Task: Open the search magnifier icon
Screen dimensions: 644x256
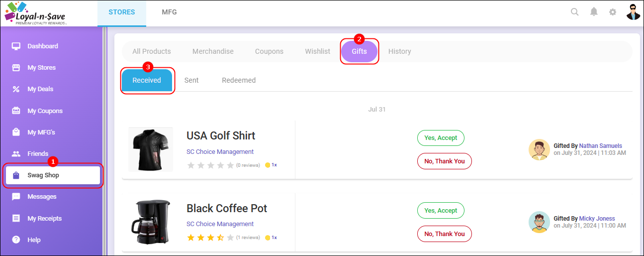Action: tap(574, 12)
